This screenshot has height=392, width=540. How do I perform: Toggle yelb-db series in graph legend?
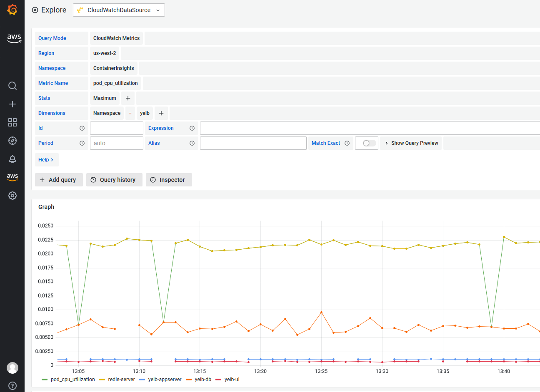pyautogui.click(x=203, y=380)
